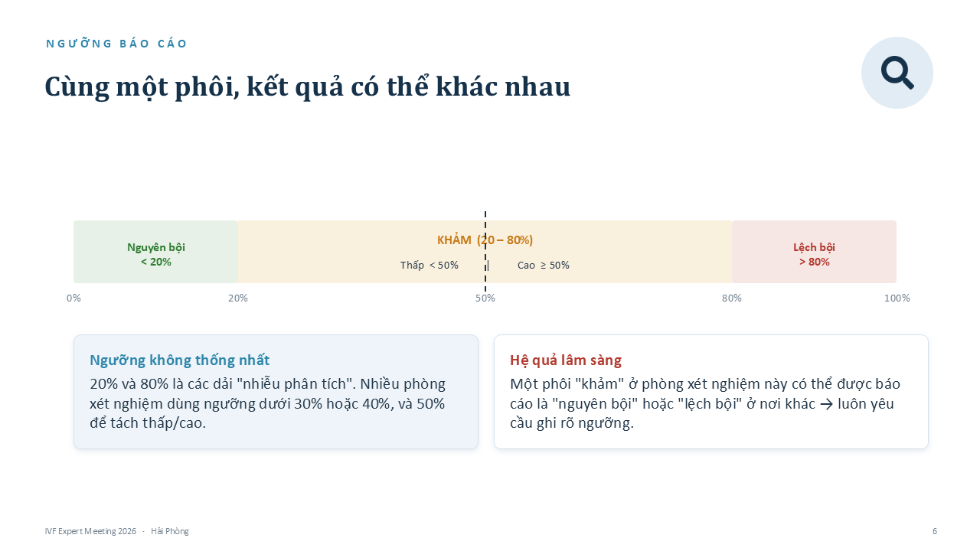Click the 'KHẢM (20 – 80%)' band label
Viewport: 980px width, 551px height.
[485, 240]
